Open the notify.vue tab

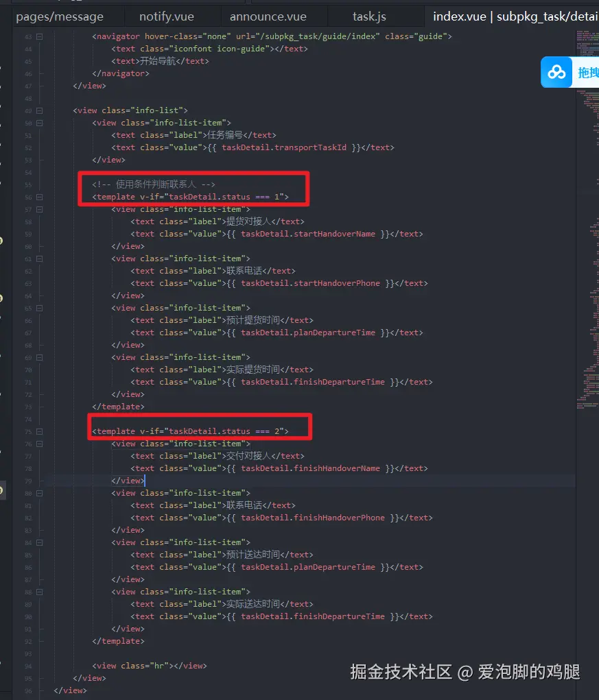[167, 16]
